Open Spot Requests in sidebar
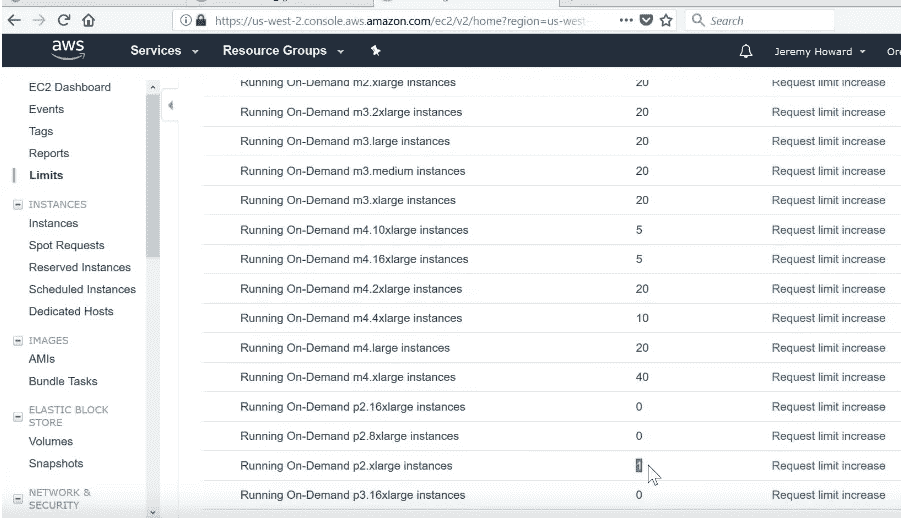Screen dimensions: 901x518 (x=67, y=245)
